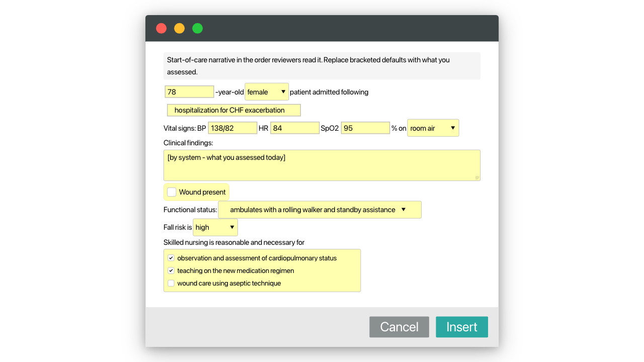Select the BP field with 138/82
This screenshot has height=362, width=644.
tap(233, 128)
